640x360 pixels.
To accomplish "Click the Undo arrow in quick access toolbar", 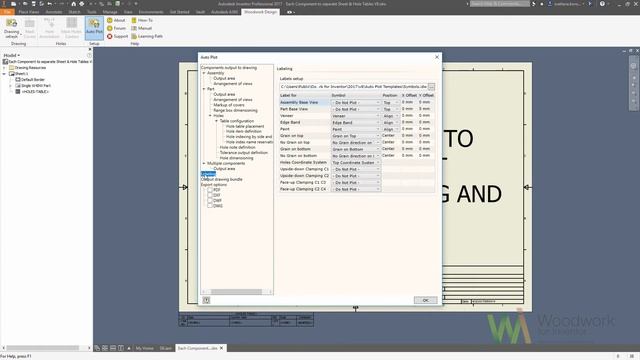I will click(50, 4).
